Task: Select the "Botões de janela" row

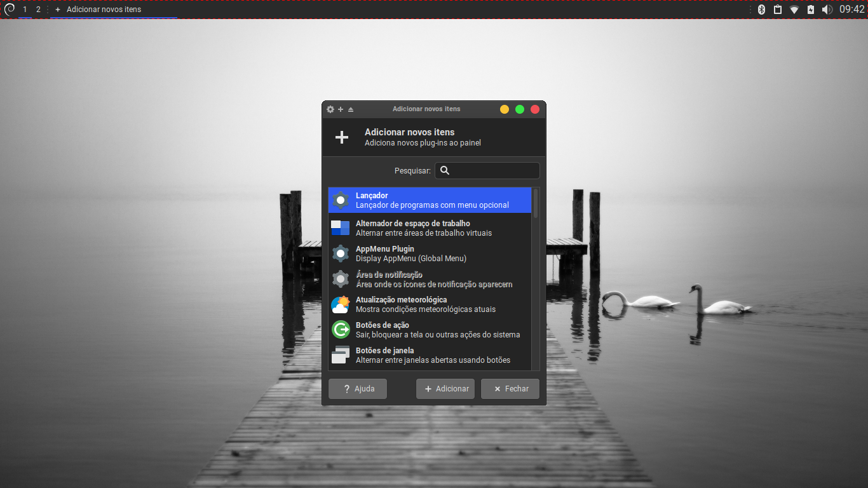Action: tap(430, 355)
